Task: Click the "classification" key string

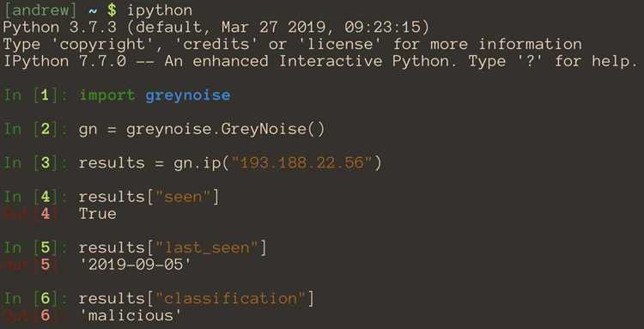Action: 231,299
